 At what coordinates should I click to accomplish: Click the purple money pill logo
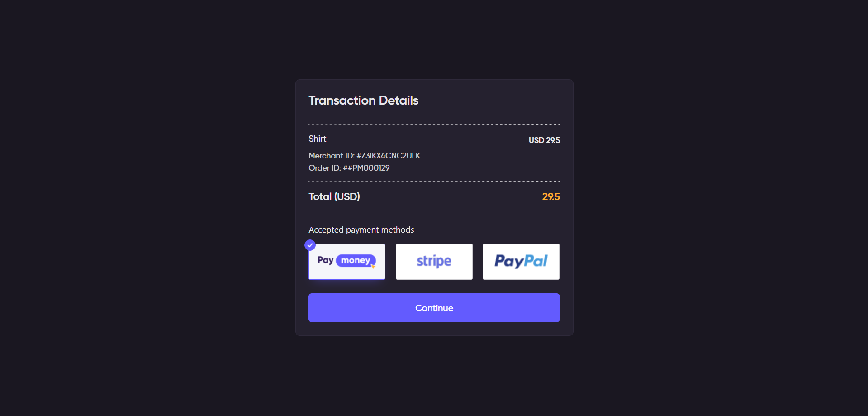pyautogui.click(x=356, y=260)
